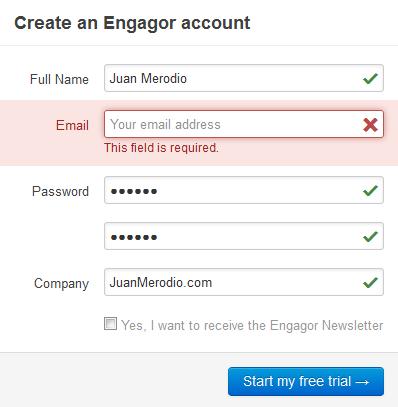The image size is (398, 407).
Task: Click the Company label
Action: pos(61,284)
